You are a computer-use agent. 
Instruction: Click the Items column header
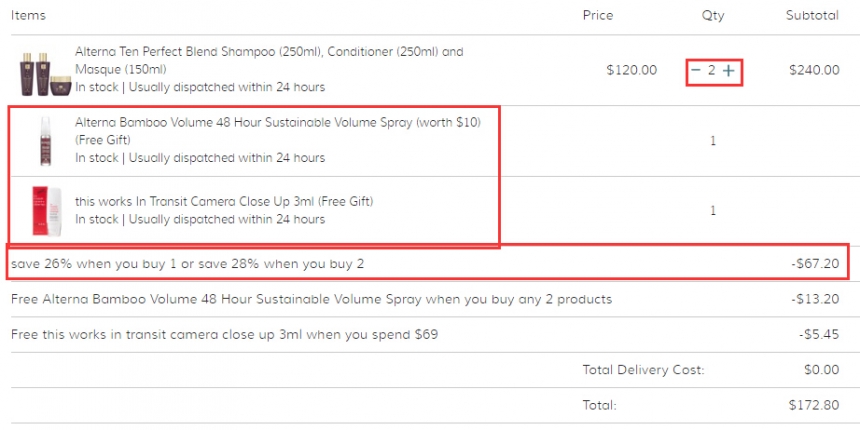pos(28,15)
